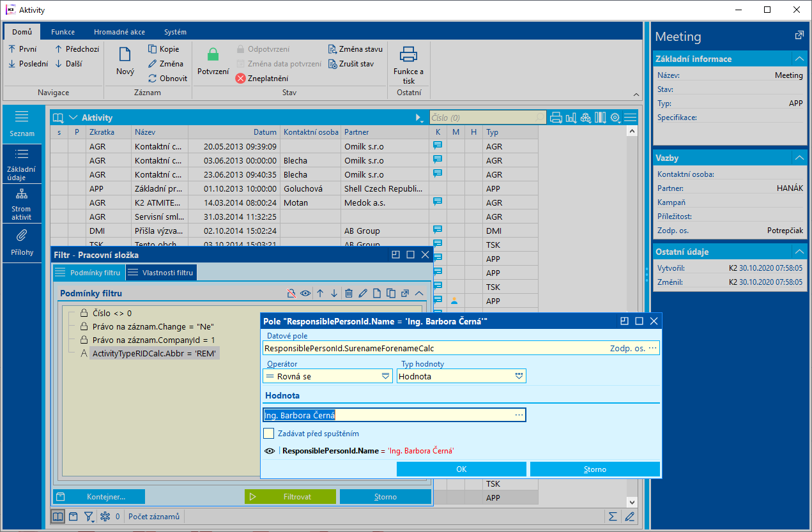The image size is (812, 532).
Task: Click hamburger menu icon in Aktivity header
Action: (631, 118)
